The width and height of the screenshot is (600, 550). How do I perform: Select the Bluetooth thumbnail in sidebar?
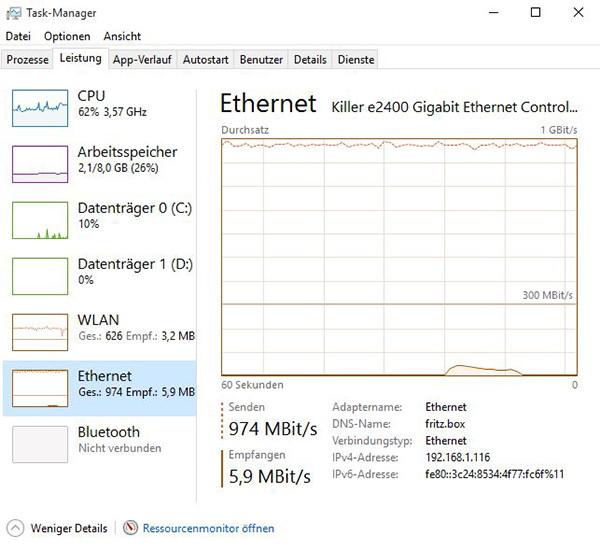point(40,444)
